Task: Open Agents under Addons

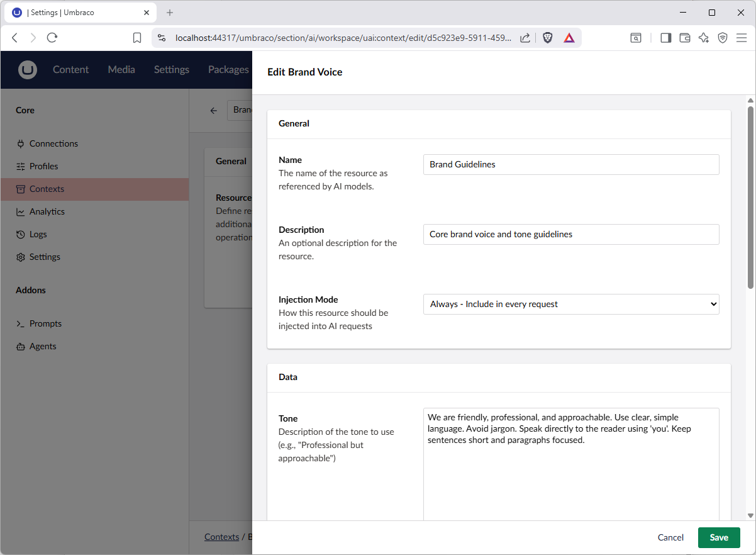Action: 42,346
